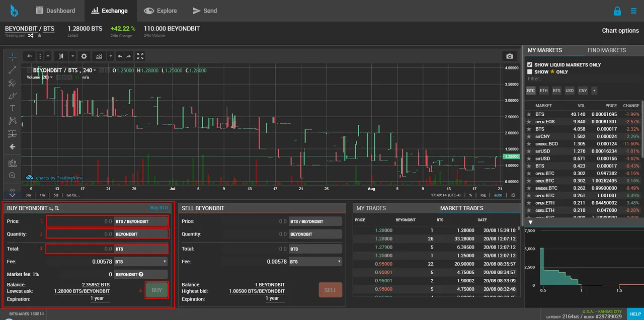The width and height of the screenshot is (644, 320).
Task: Select the USD base market tab
Action: coord(570,91)
